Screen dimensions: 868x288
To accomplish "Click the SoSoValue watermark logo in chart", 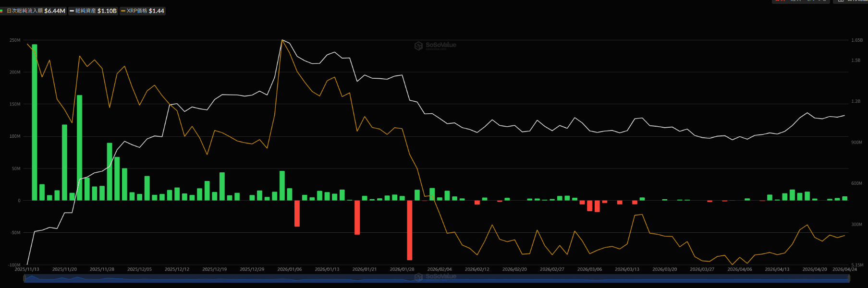I will 435,46.
